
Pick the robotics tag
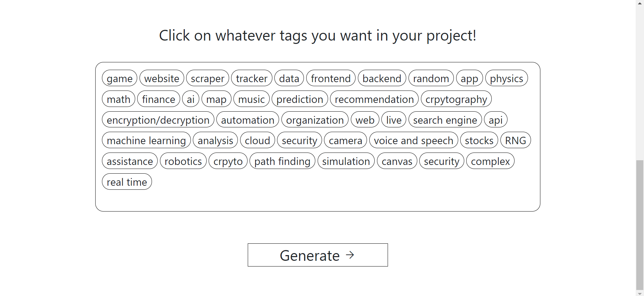point(183,161)
